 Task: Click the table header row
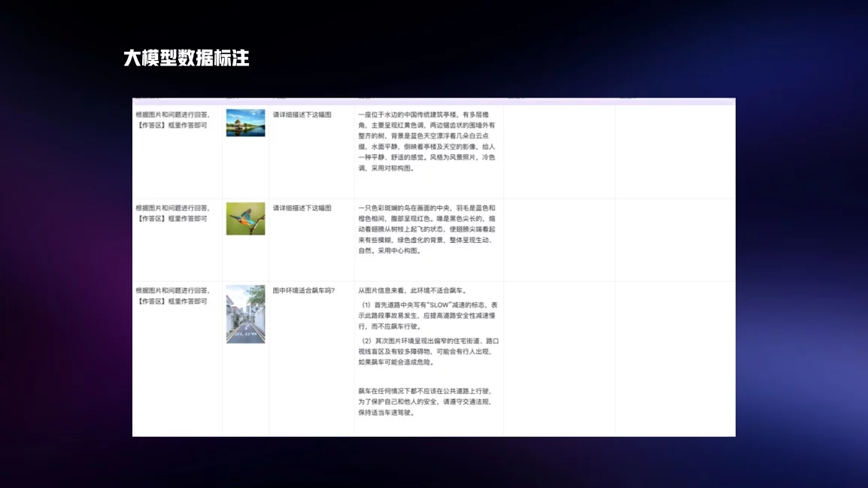tap(434, 99)
